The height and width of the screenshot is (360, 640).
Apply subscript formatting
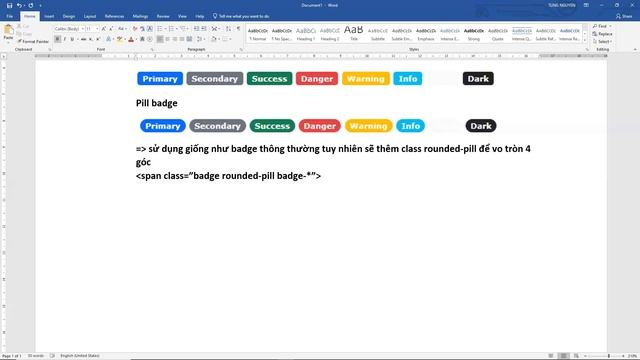(x=91, y=39)
